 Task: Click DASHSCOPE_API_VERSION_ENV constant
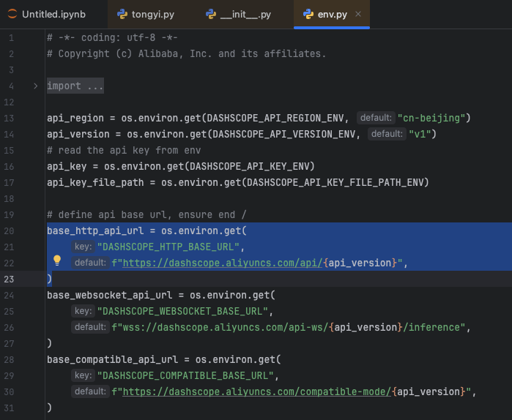283,134
